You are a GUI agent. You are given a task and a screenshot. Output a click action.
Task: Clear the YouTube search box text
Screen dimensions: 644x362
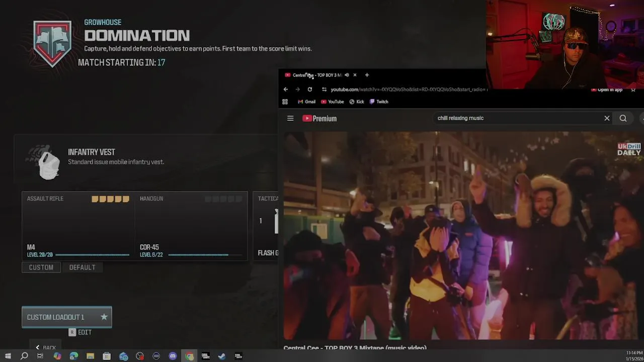[607, 118]
